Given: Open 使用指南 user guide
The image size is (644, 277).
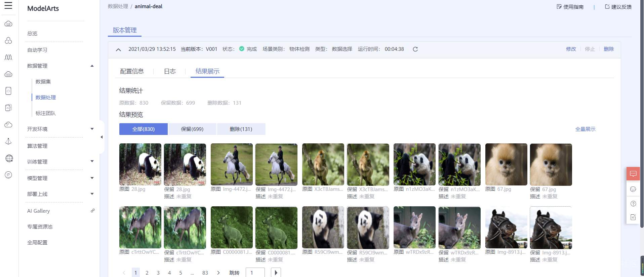Looking at the screenshot, I should [x=570, y=7].
